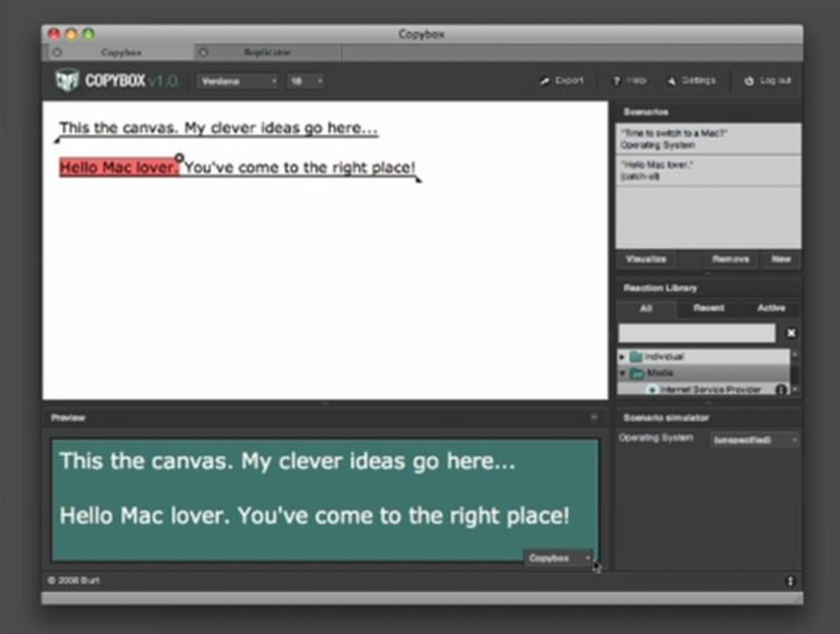
Task: Click the Scenarios panel header
Action: tap(708, 112)
